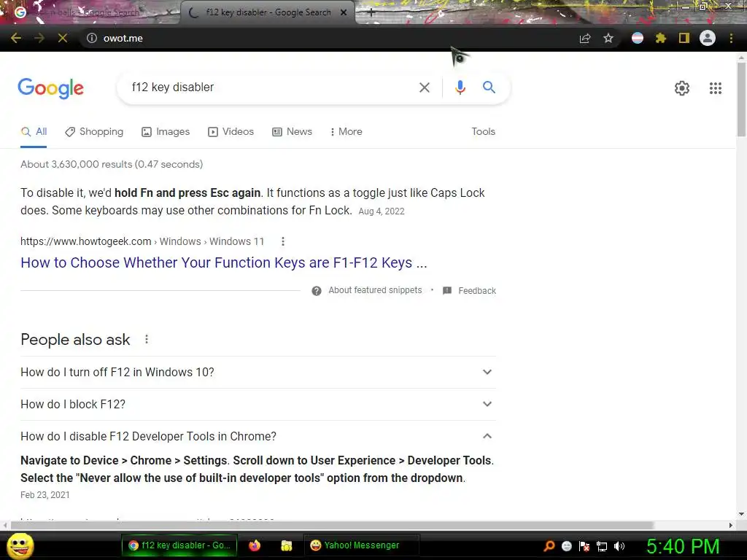Open Yahoo! Messenger from the taskbar
The image size is (747, 560).
361,545
